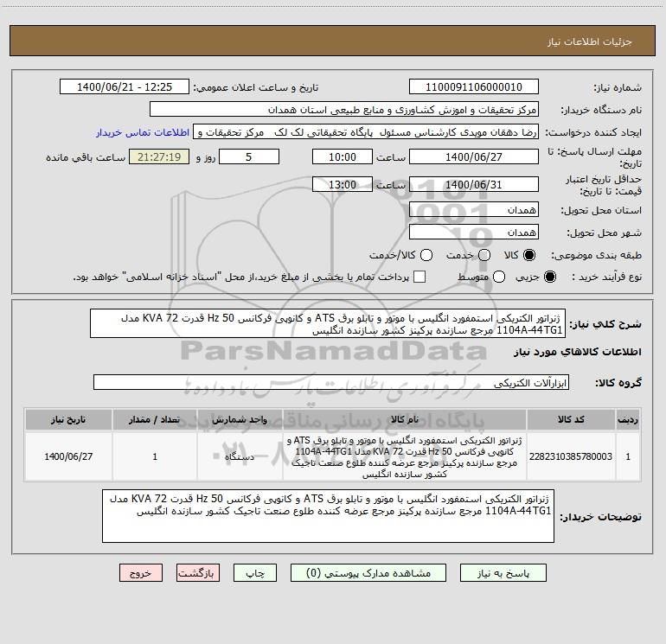Viewport: 666px width, 644px height.
Task: Click the چاپ print button
Action: pyautogui.click(x=255, y=573)
